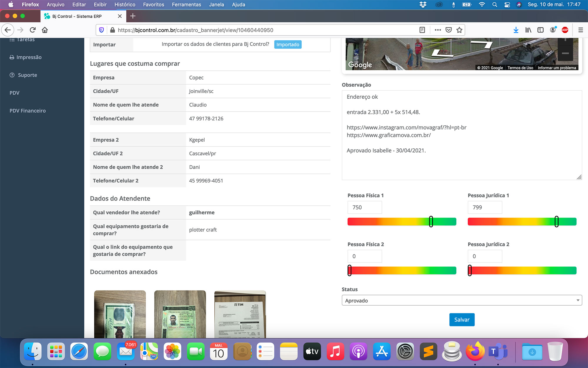Click the AdBlock Plus extension icon
Viewport: 588px width, 368px height.
(x=565, y=30)
